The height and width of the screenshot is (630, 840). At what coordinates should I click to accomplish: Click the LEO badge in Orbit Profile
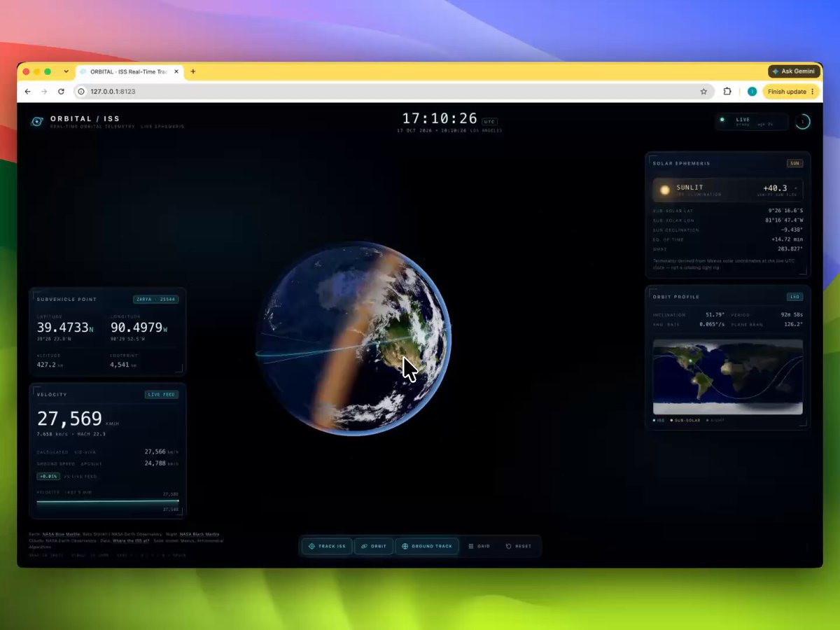pyautogui.click(x=794, y=297)
